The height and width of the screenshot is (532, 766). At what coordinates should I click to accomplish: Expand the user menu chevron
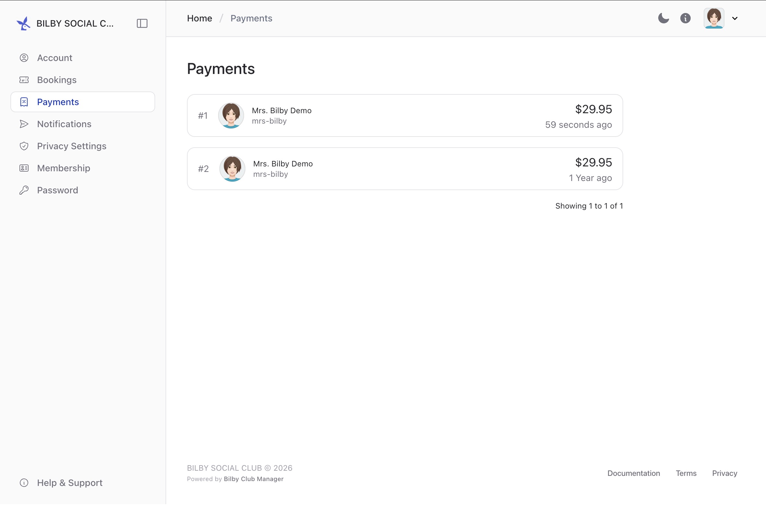coord(735,18)
